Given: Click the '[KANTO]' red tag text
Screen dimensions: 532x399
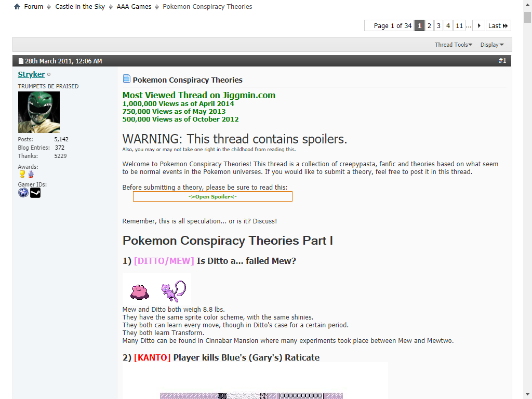Looking at the screenshot, I should point(152,357).
